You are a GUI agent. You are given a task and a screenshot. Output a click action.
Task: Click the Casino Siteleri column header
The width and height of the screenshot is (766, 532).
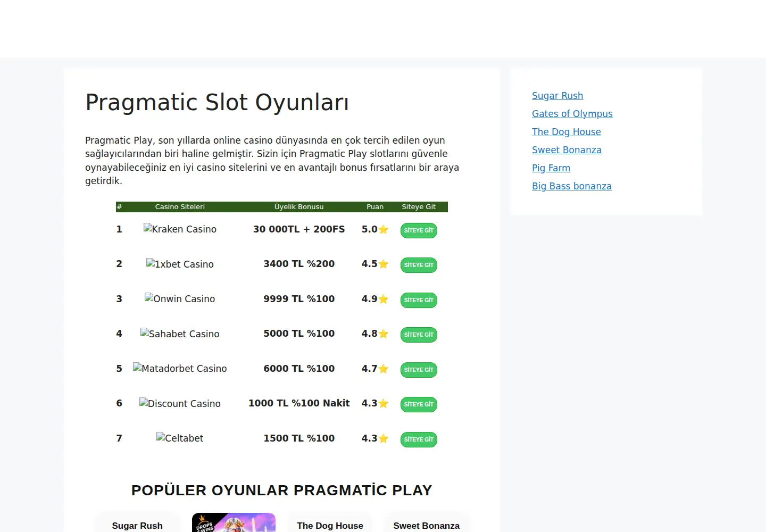[x=180, y=207]
